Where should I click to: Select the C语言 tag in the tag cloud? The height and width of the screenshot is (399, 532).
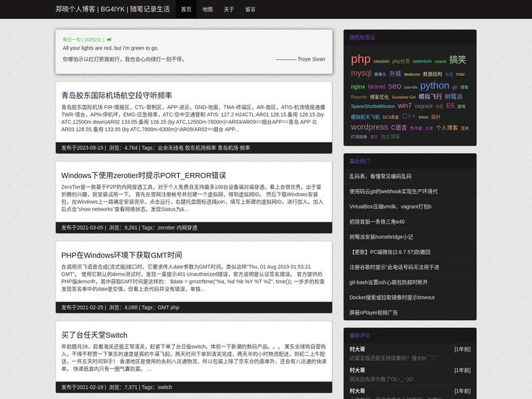pos(399,128)
